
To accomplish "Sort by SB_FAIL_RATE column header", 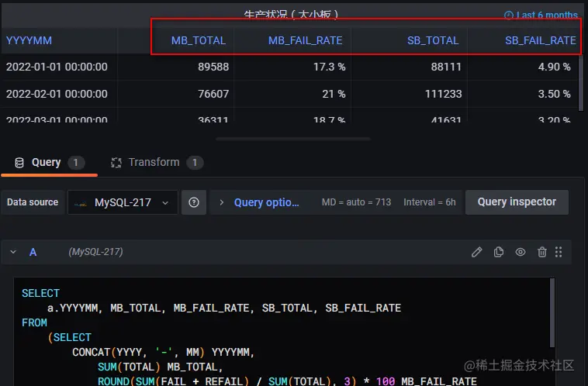I will [x=541, y=40].
